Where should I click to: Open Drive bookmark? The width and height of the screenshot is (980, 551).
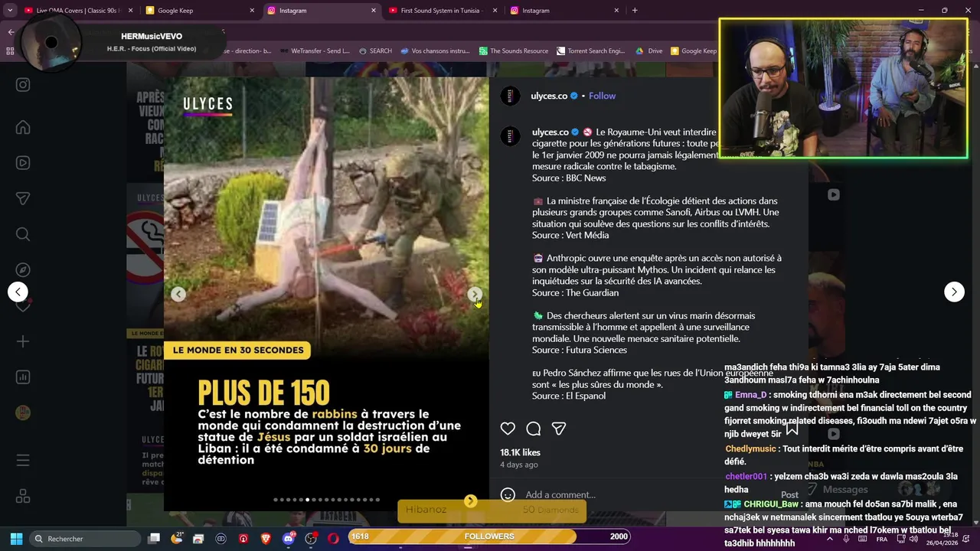coord(649,51)
